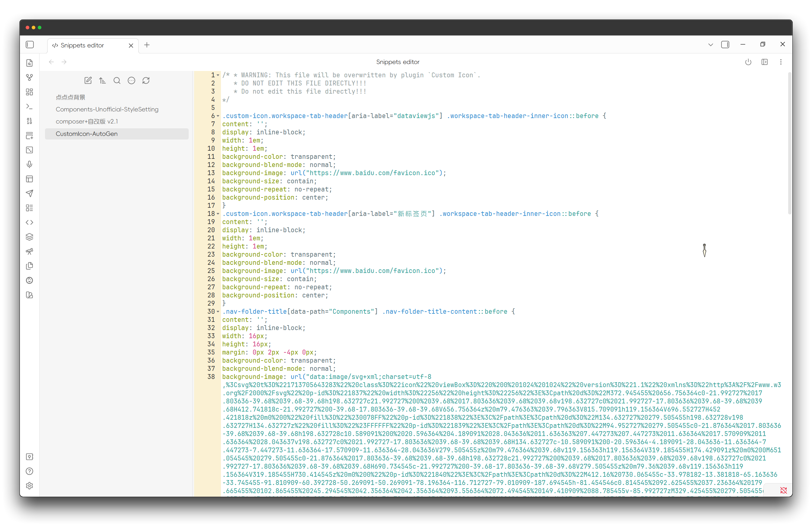
Task: Toggle the left sidebar panel
Action: (x=30, y=45)
